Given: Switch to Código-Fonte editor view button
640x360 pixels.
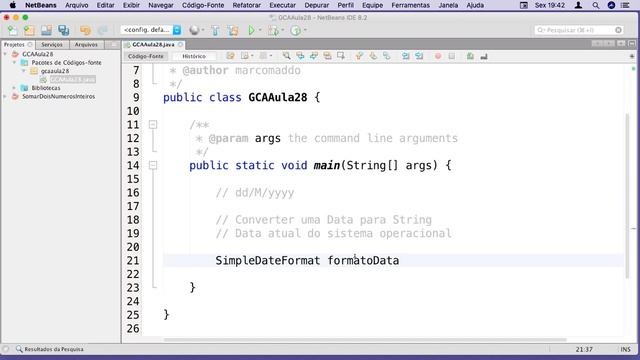Looking at the screenshot, I should click(146, 56).
